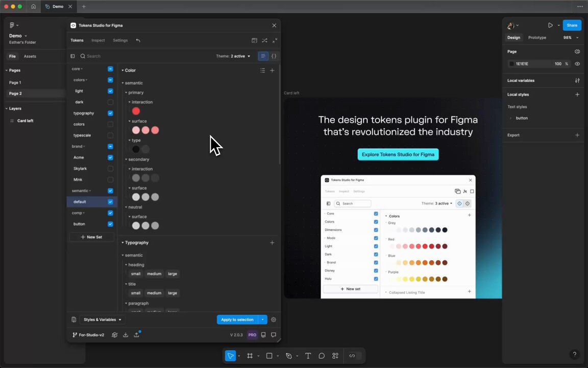The width and height of the screenshot is (588, 368).
Task: Open Local variables settings icon
Action: pyautogui.click(x=577, y=80)
